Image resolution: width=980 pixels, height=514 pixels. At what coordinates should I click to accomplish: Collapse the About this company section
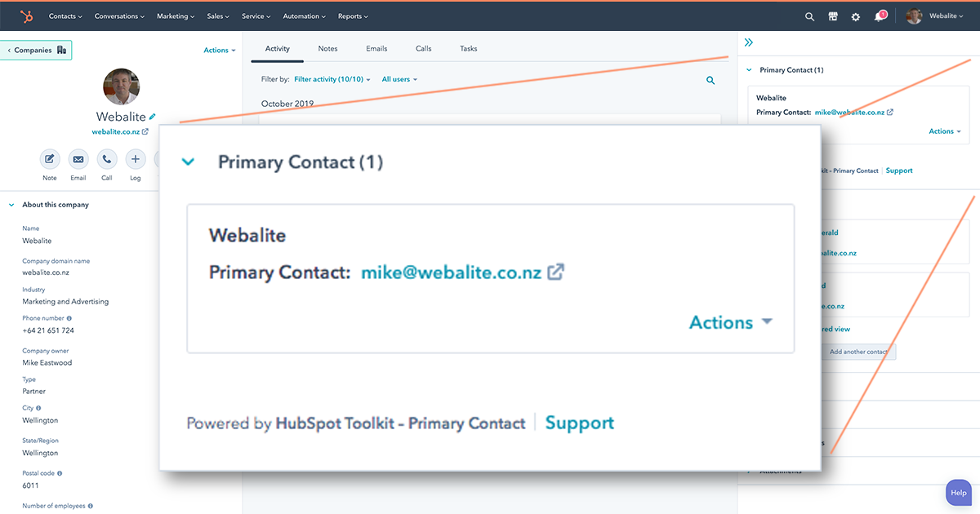point(11,205)
